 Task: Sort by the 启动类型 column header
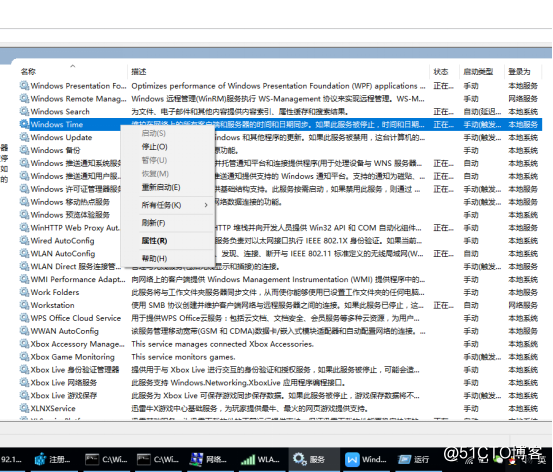point(478,72)
